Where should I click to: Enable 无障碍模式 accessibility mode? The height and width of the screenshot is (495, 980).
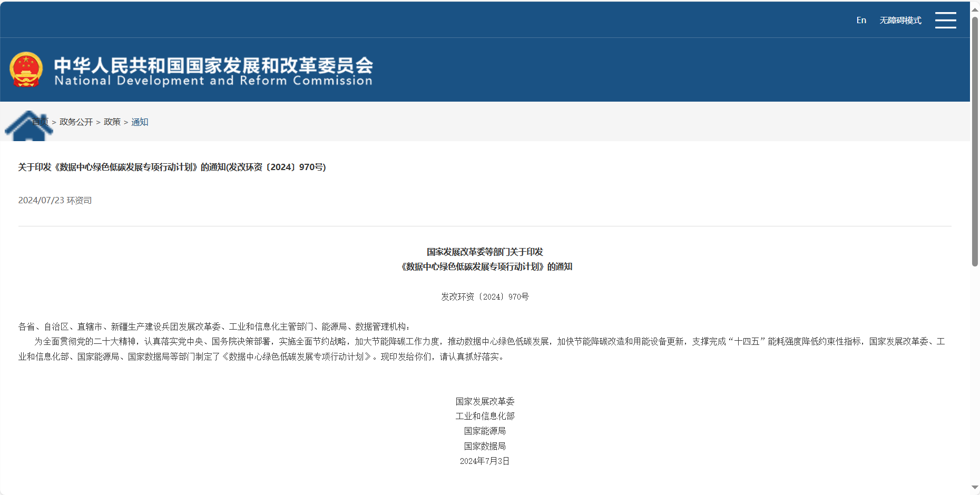tap(900, 19)
